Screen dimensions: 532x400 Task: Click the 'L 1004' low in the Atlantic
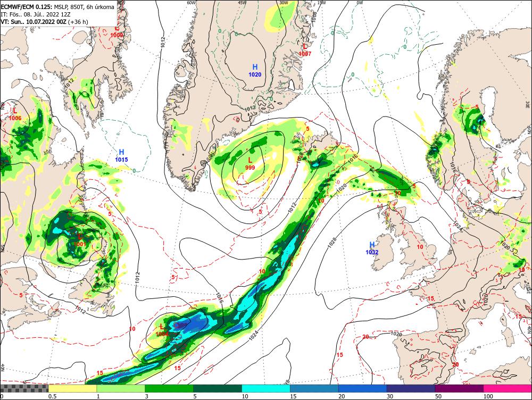point(162,330)
